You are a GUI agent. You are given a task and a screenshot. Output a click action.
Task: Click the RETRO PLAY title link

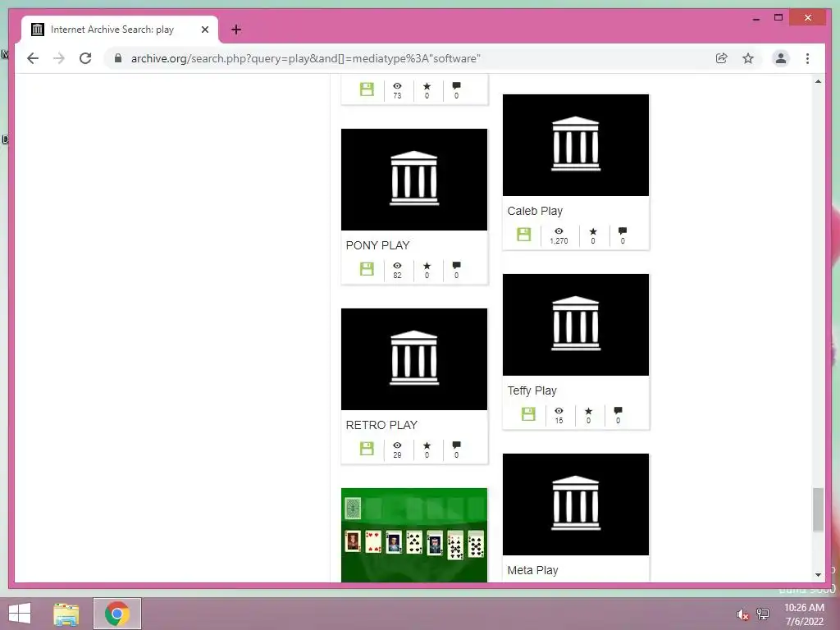(x=381, y=425)
